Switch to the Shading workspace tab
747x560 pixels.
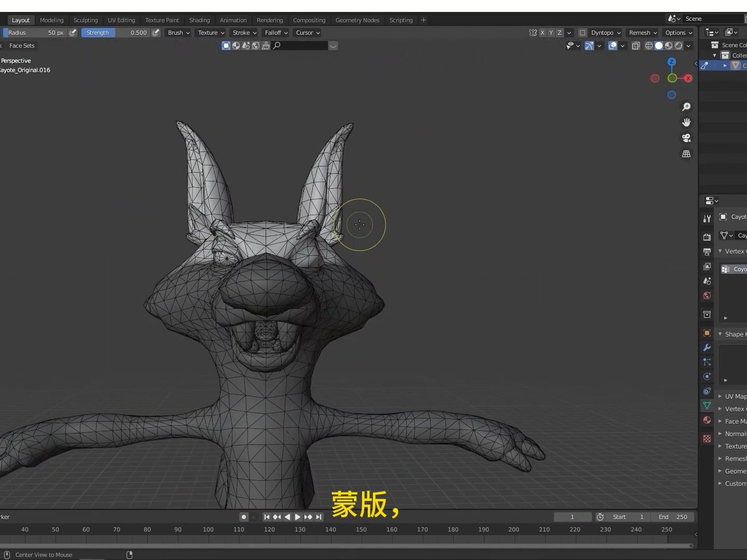point(200,20)
